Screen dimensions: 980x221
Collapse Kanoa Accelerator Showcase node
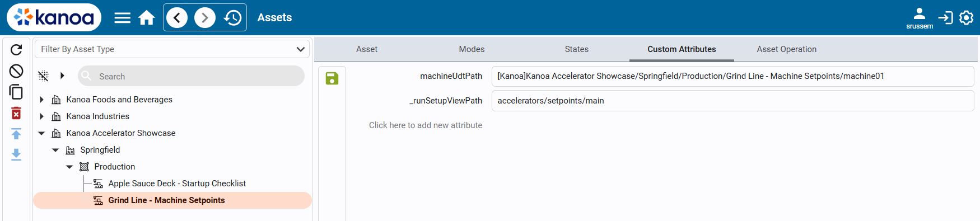pyautogui.click(x=41, y=133)
